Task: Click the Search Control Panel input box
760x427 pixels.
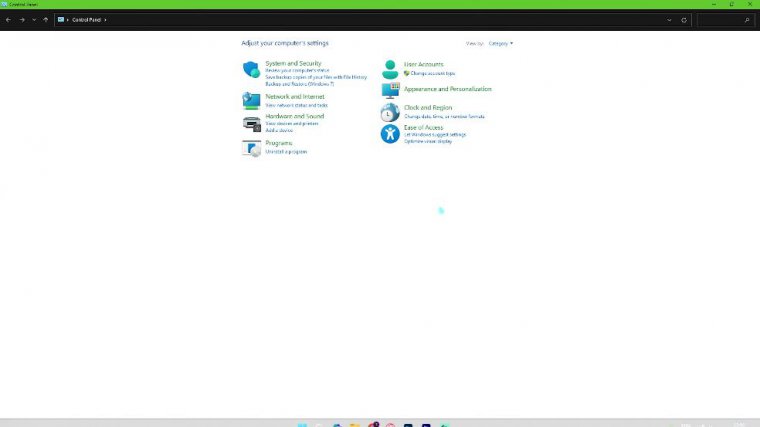Action: pyautogui.click(x=722, y=20)
